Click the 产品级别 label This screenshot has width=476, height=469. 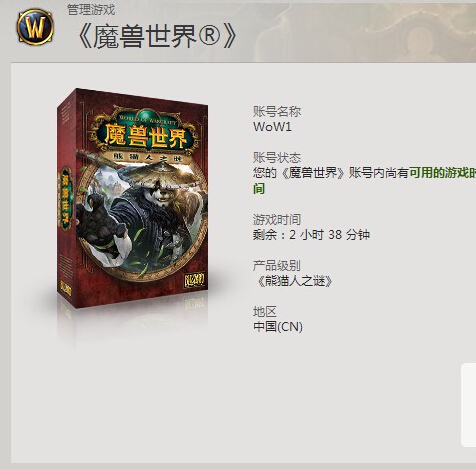click(x=277, y=266)
